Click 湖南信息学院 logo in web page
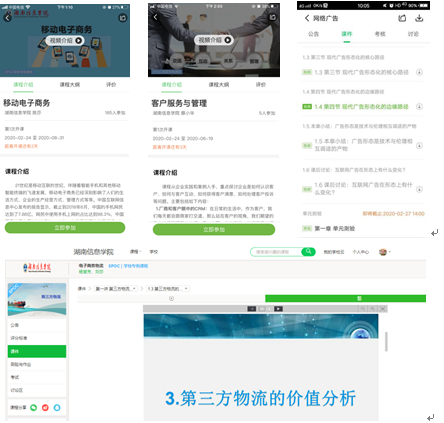 [x=37, y=267]
